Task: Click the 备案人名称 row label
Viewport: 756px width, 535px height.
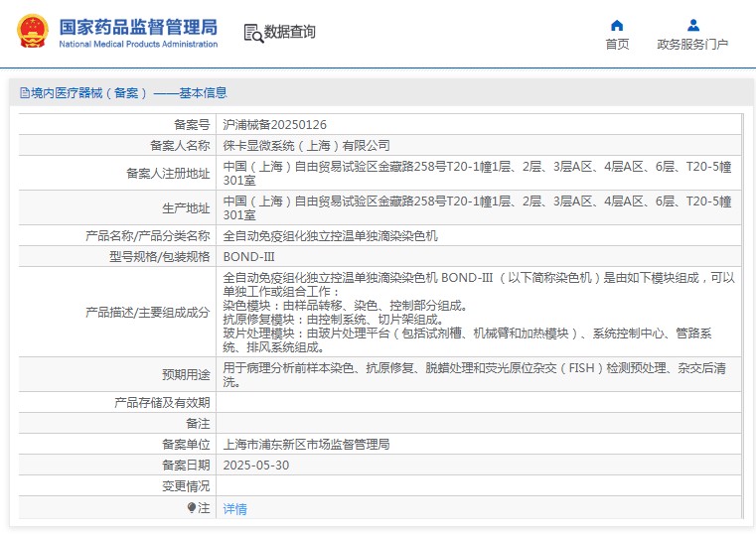Action: [x=180, y=146]
